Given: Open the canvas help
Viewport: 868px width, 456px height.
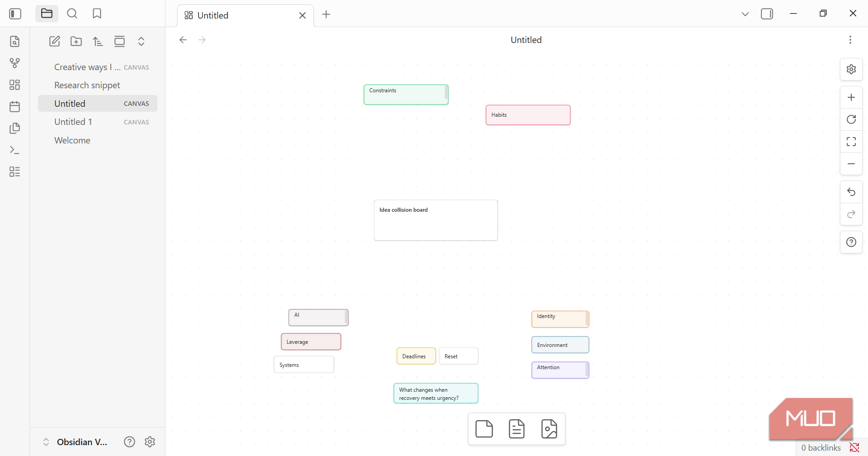Looking at the screenshot, I should 851,242.
